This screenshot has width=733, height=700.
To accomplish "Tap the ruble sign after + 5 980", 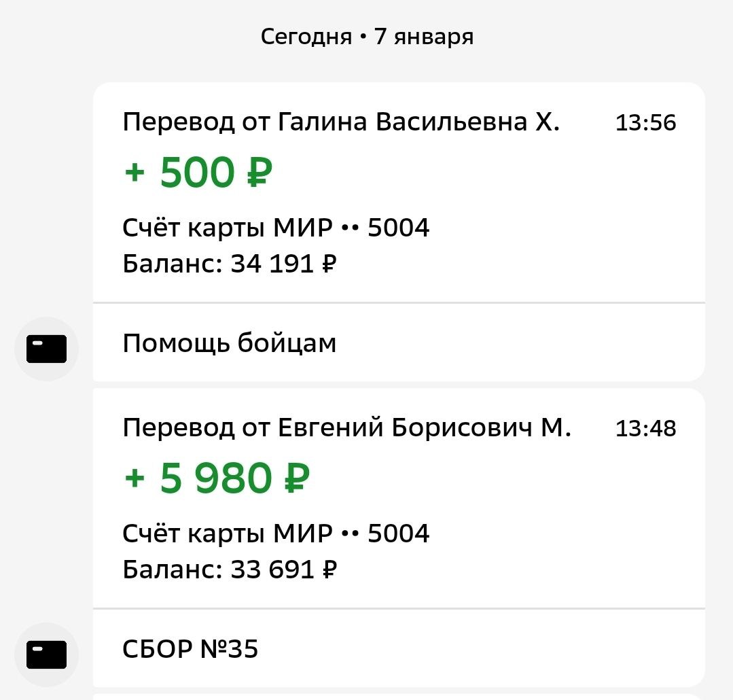I will (x=296, y=479).
